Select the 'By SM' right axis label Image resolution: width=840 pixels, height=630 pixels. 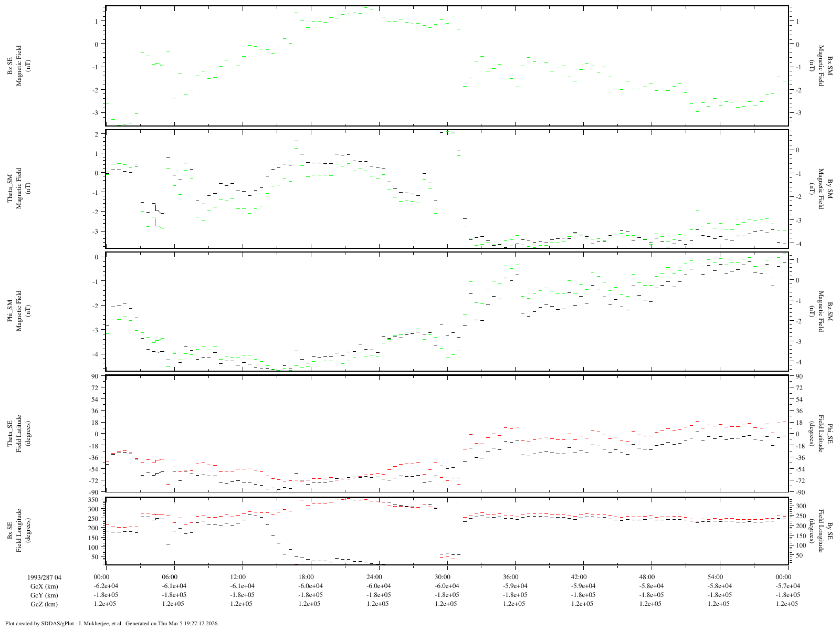(830, 188)
